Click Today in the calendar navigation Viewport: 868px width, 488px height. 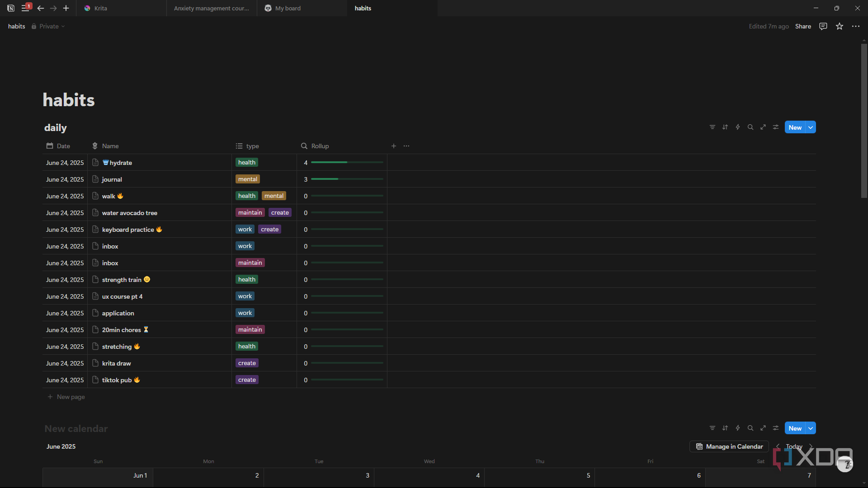pos(794,446)
